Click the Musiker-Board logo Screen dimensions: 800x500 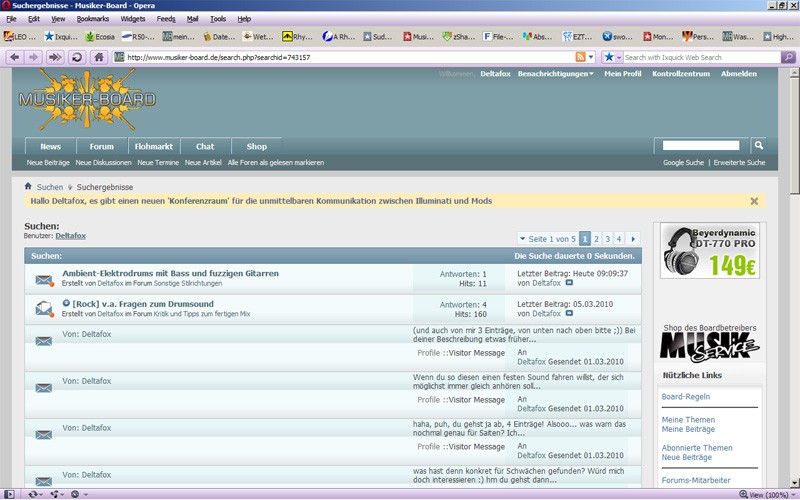[x=87, y=99]
